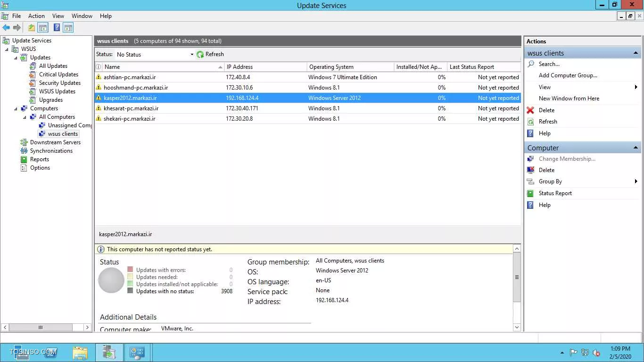Click the warning icon for ashtian-pc.markazi.ir
Image resolution: width=644 pixels, height=362 pixels.
[99, 77]
